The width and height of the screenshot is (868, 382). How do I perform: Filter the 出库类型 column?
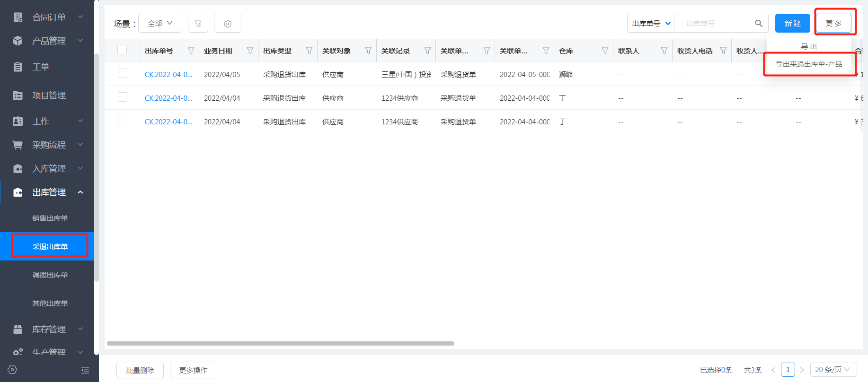click(x=309, y=51)
